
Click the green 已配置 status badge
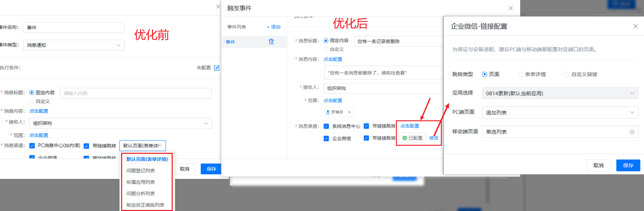(412, 138)
